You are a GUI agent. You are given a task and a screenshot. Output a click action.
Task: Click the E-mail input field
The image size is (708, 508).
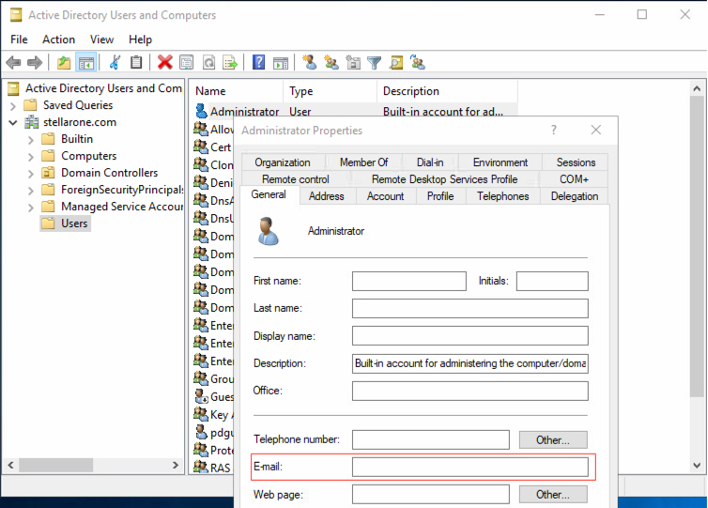(470, 467)
